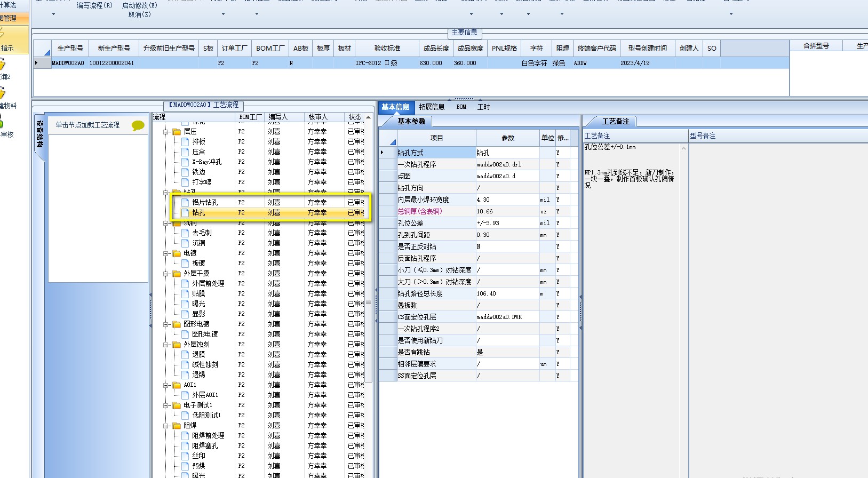Collapse the 外层干膜 tree node

[x=166, y=273]
